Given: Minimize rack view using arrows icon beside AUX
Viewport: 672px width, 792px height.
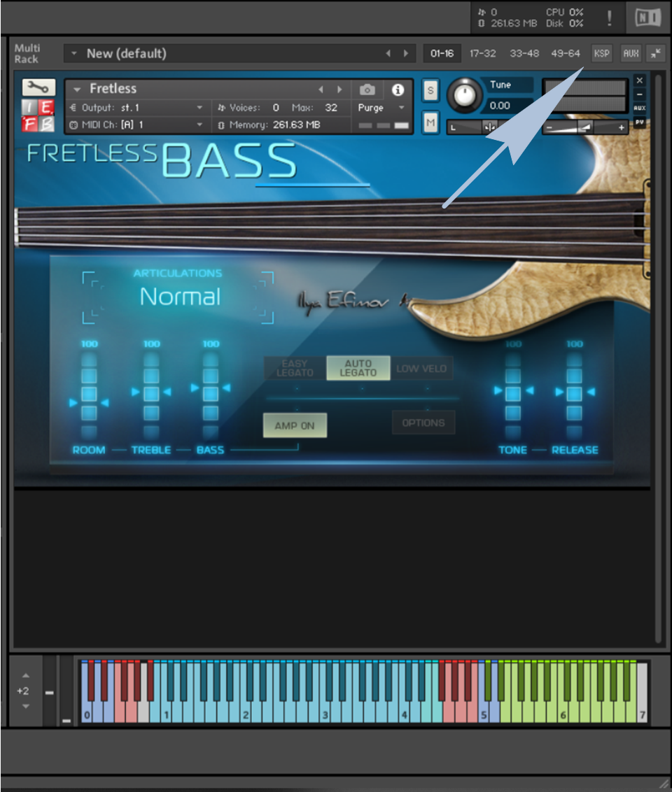Looking at the screenshot, I should tap(655, 54).
